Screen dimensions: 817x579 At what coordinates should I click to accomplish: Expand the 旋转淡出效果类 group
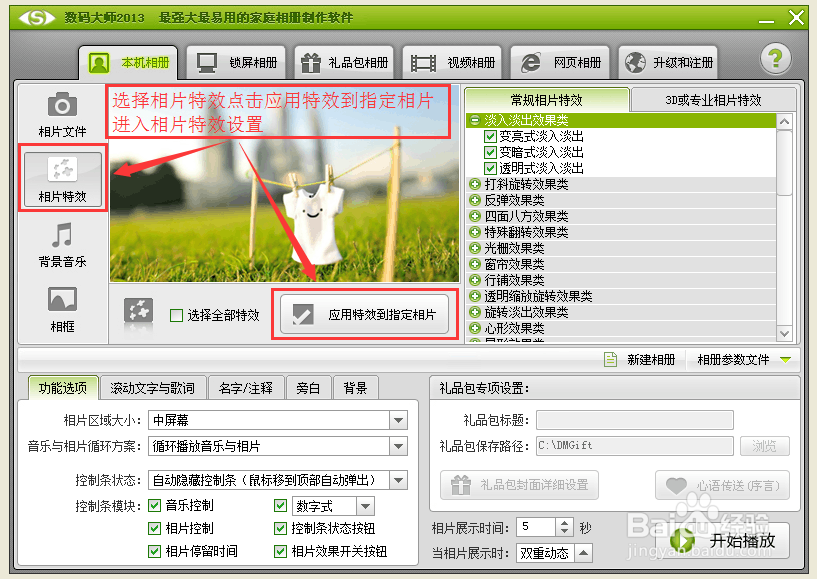(x=474, y=312)
